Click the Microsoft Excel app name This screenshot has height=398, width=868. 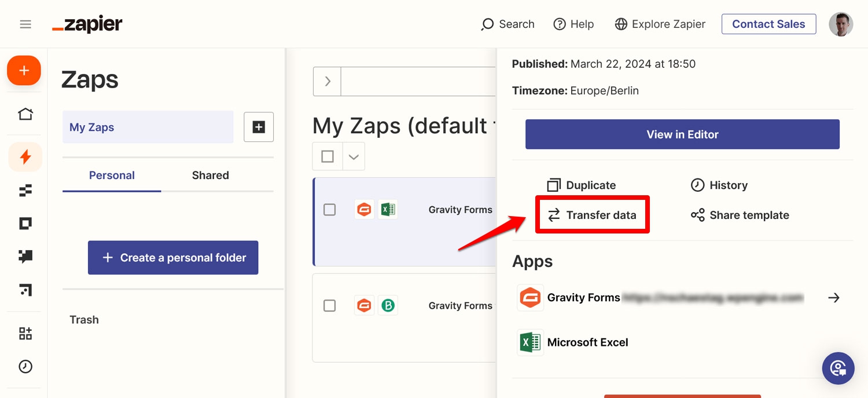tap(587, 342)
